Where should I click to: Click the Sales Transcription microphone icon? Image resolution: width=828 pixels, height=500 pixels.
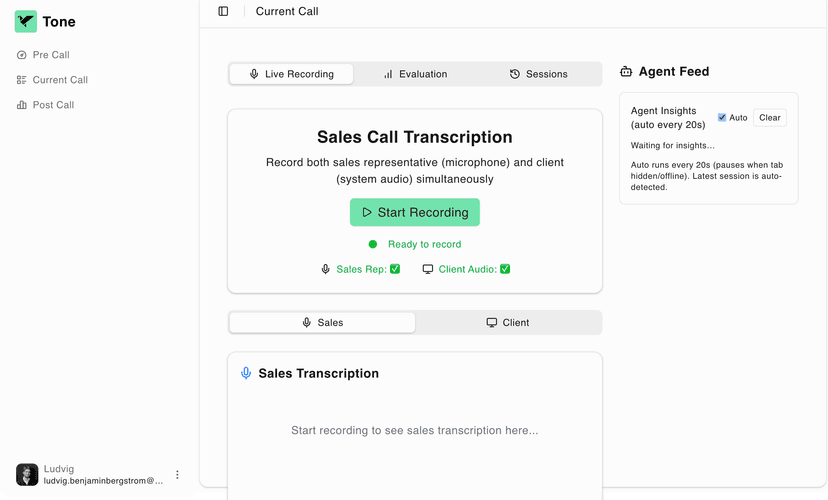246,373
